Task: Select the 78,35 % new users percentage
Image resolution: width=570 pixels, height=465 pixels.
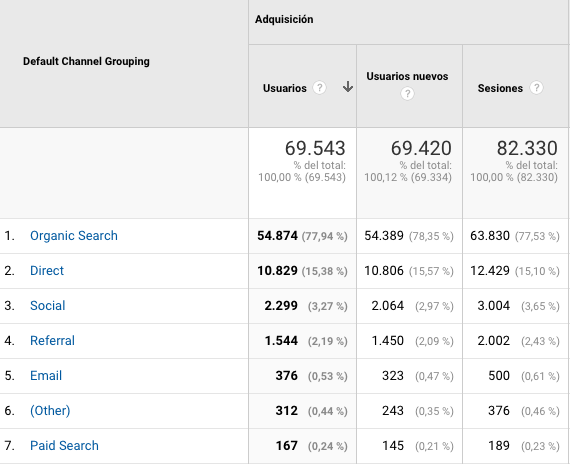Action: click(431, 236)
